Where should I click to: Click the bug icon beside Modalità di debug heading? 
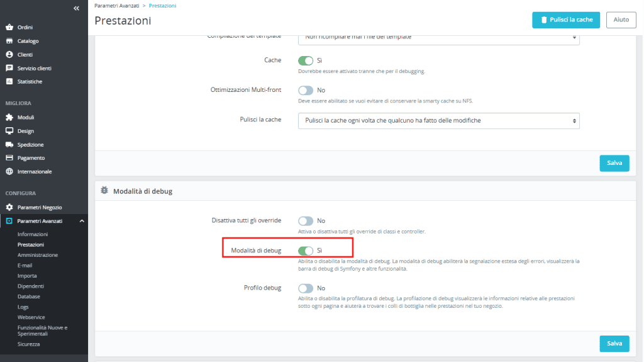pos(104,191)
